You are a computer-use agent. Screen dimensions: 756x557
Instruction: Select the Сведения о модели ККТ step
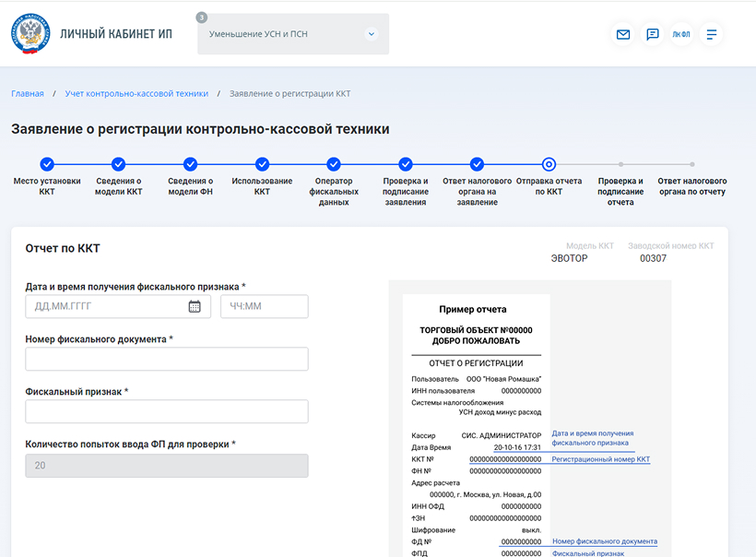click(x=118, y=164)
